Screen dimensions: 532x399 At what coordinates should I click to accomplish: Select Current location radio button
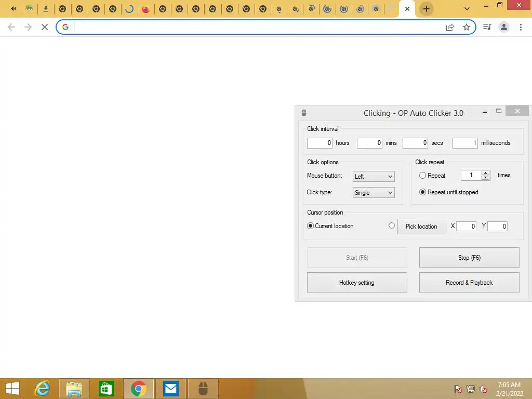click(310, 226)
